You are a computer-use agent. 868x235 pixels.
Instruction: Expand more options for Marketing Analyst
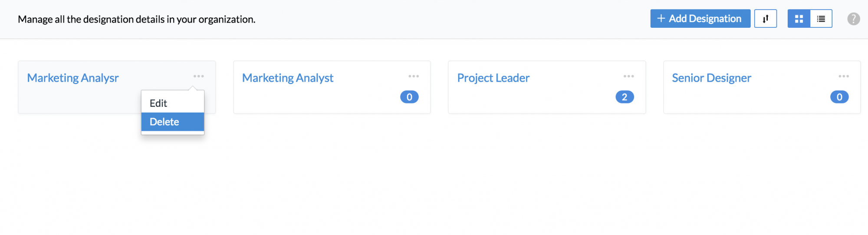pos(414,76)
